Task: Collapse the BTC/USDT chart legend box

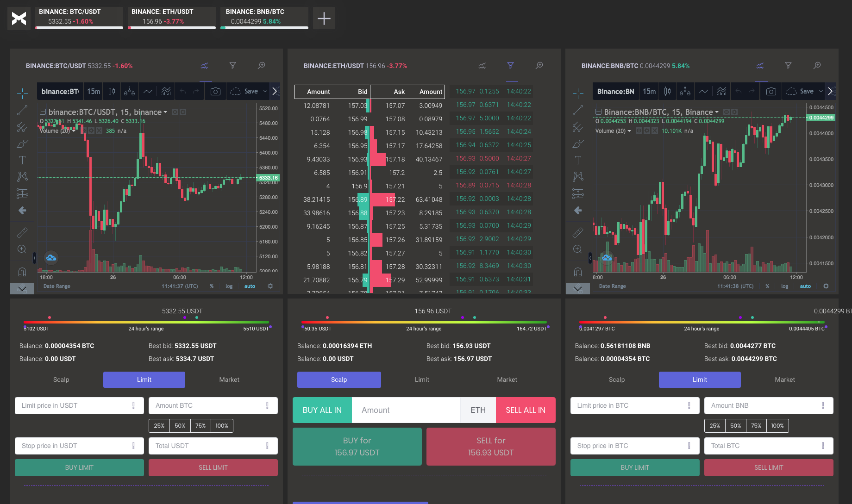Action: point(43,112)
